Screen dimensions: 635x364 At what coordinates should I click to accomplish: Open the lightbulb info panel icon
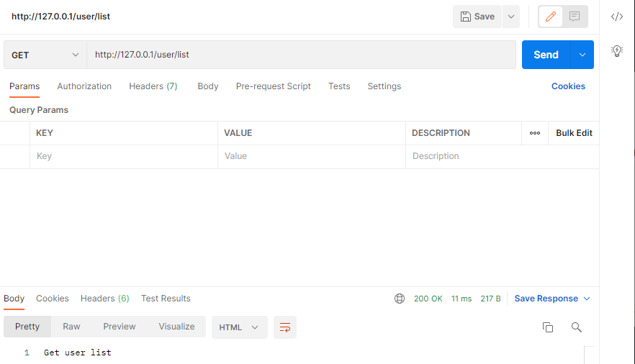(617, 50)
